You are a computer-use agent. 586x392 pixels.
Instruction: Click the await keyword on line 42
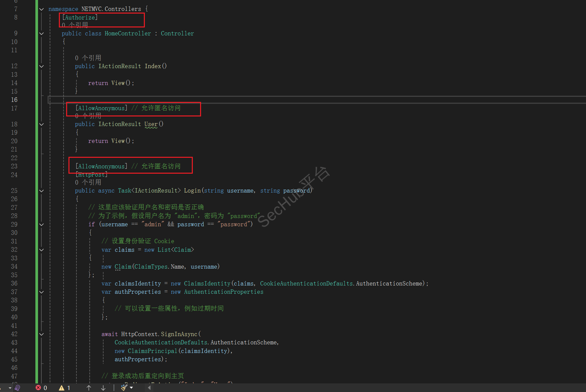pyautogui.click(x=109, y=334)
